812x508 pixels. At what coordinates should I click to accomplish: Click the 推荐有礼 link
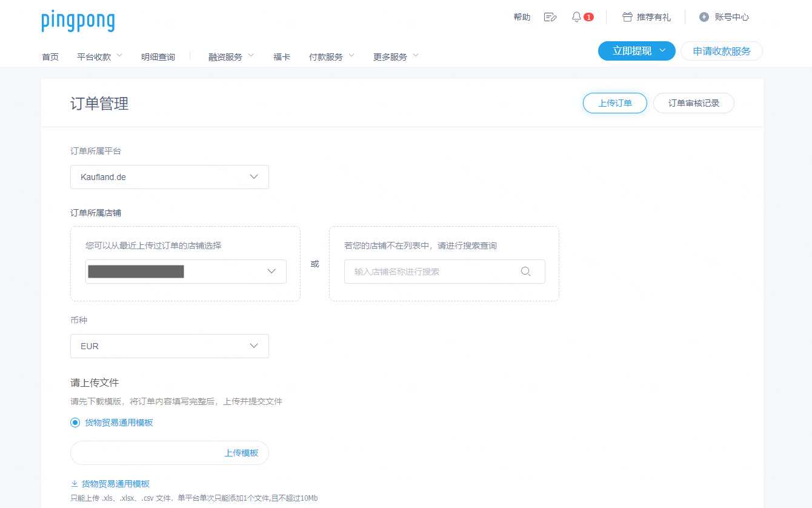click(654, 17)
